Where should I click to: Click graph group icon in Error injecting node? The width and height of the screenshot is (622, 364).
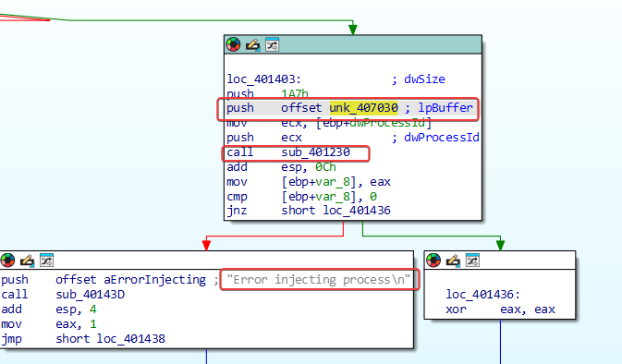coord(46,261)
